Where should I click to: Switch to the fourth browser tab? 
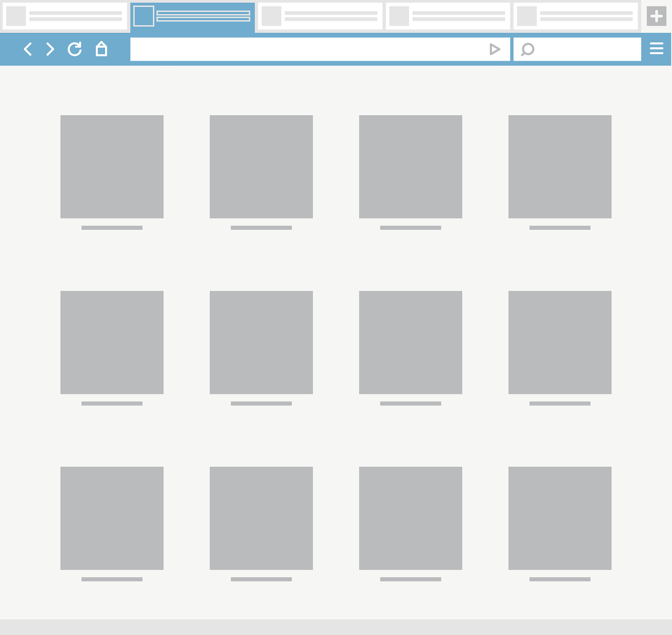click(448, 16)
